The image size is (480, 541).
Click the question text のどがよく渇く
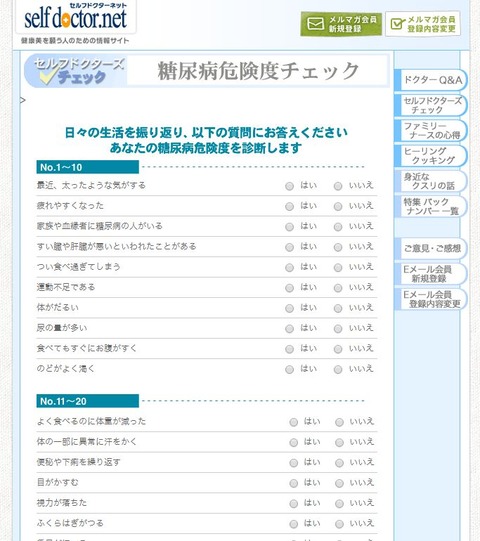coord(66,368)
